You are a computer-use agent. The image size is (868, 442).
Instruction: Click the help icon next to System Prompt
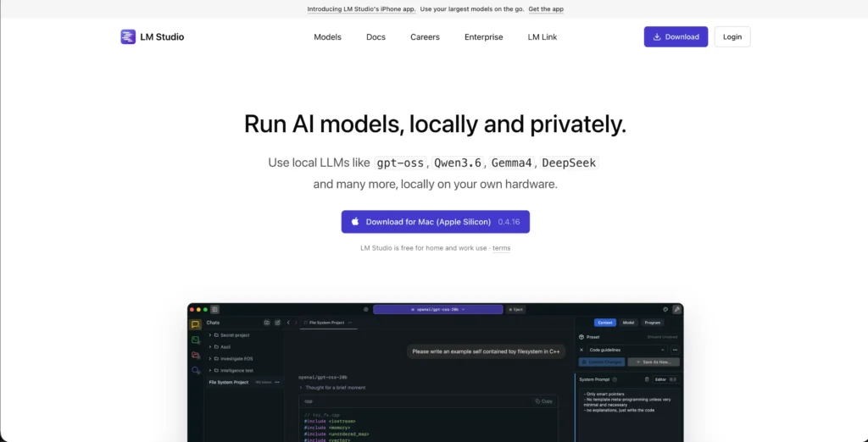[615, 379]
